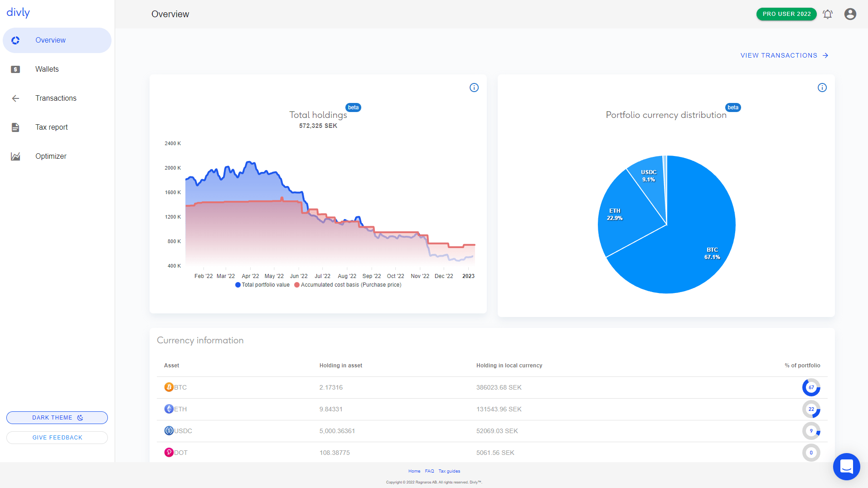Click the Wallets dollar icon
The width and height of the screenshot is (868, 488).
point(15,69)
